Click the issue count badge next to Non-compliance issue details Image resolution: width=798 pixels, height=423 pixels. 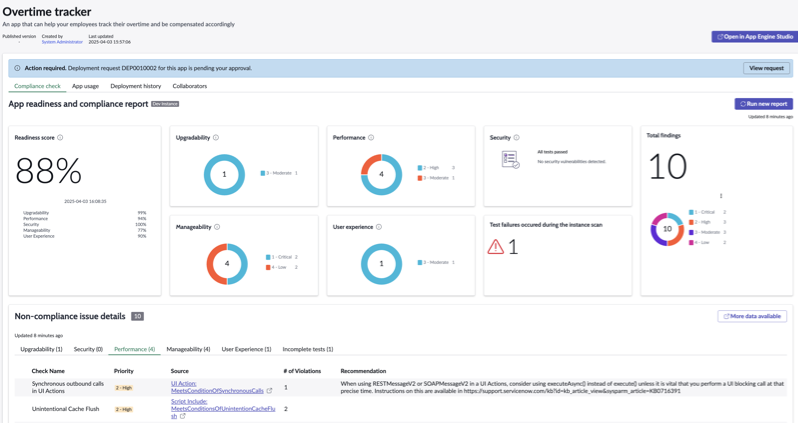point(137,316)
